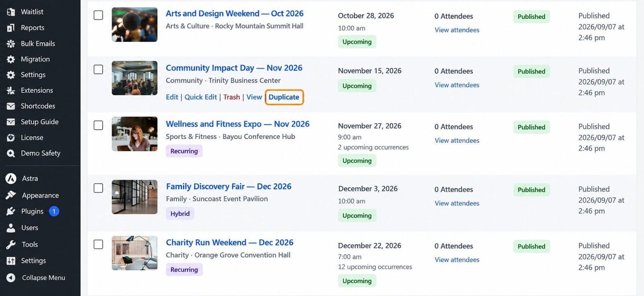Click the 'November 15, 2026' date text

(x=369, y=71)
